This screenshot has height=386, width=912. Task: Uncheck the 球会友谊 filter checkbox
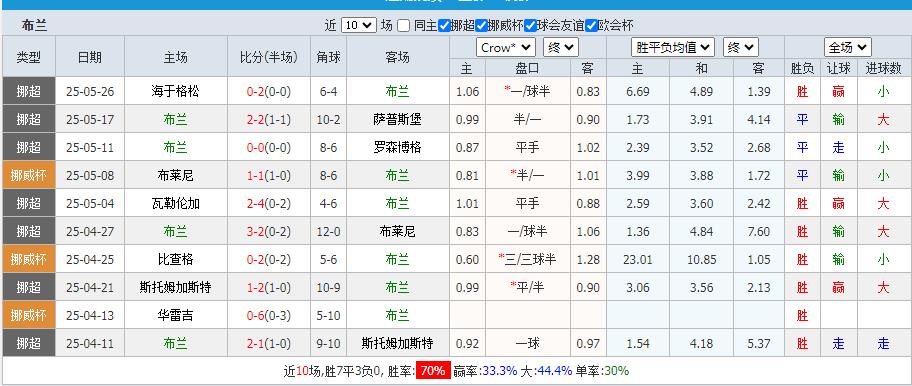(x=530, y=26)
